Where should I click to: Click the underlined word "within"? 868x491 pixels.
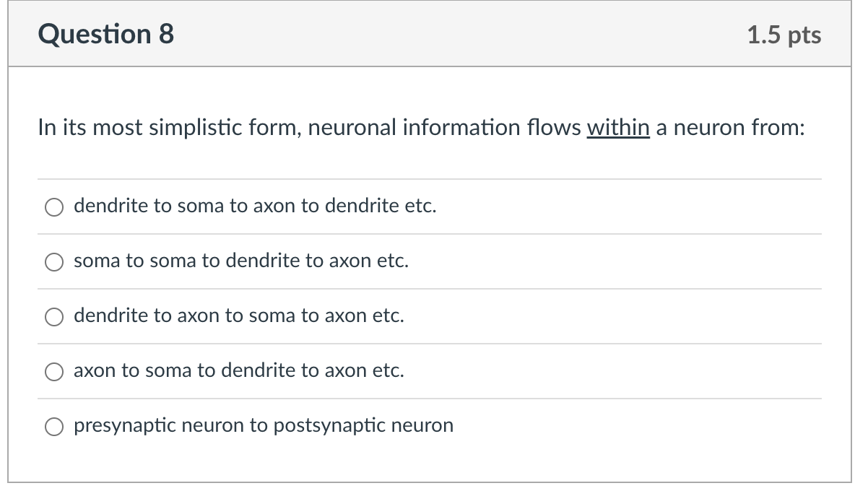coord(618,128)
